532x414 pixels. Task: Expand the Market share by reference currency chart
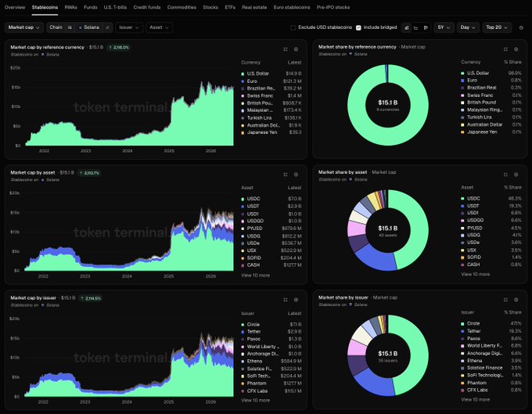click(505, 49)
